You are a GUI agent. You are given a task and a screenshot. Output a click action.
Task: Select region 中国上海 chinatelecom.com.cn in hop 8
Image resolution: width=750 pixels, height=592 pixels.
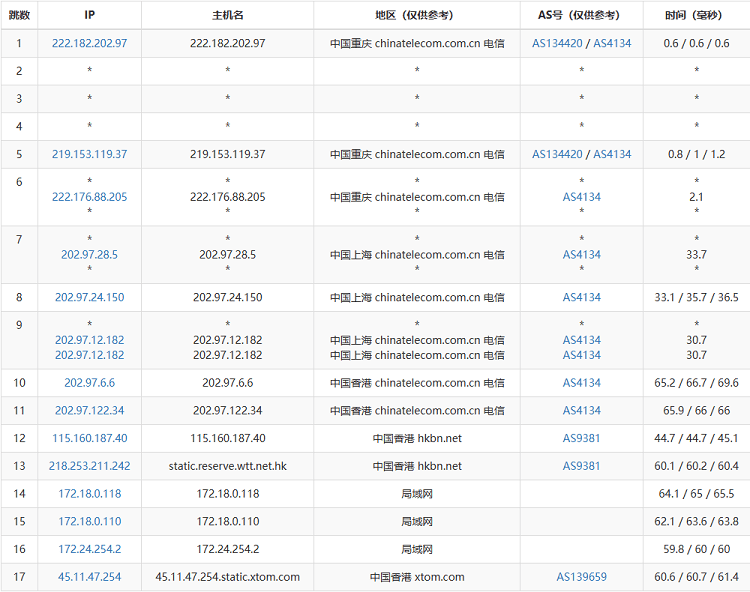pyautogui.click(x=417, y=297)
